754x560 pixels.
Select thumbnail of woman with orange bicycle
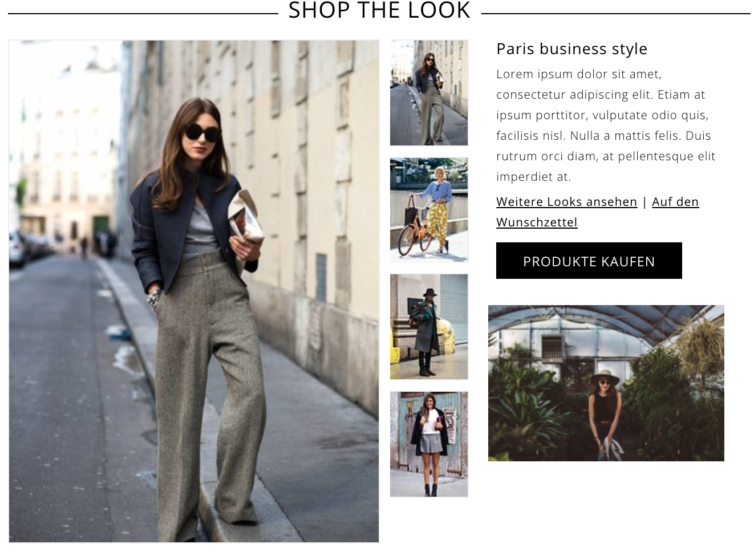429,210
